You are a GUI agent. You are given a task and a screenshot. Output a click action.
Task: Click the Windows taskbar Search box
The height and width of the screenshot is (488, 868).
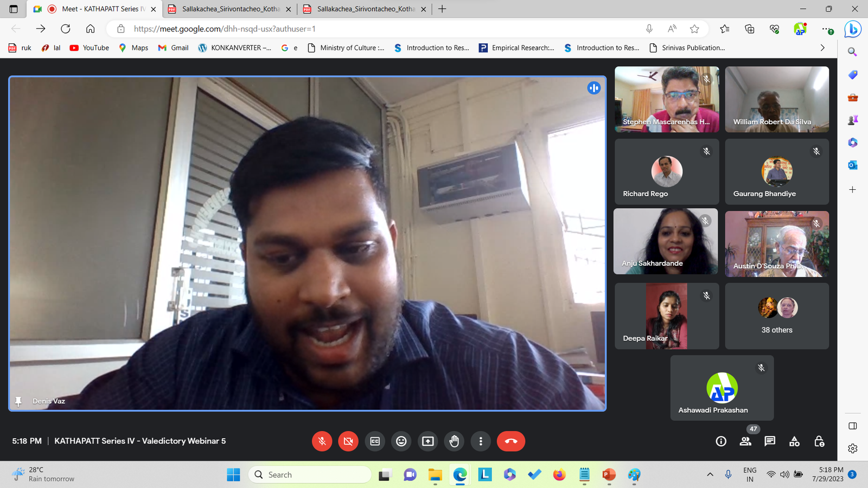310,474
